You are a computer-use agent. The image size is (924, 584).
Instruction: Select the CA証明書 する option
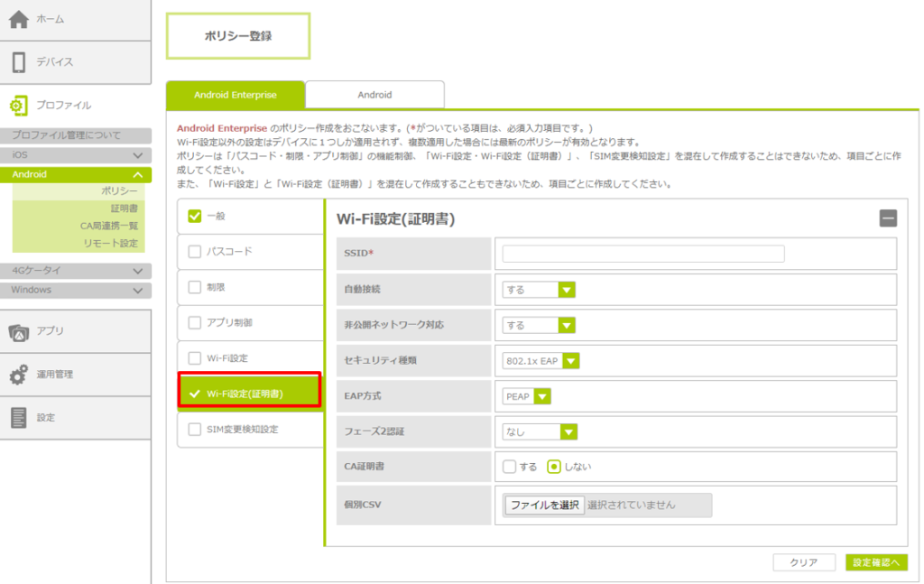510,467
